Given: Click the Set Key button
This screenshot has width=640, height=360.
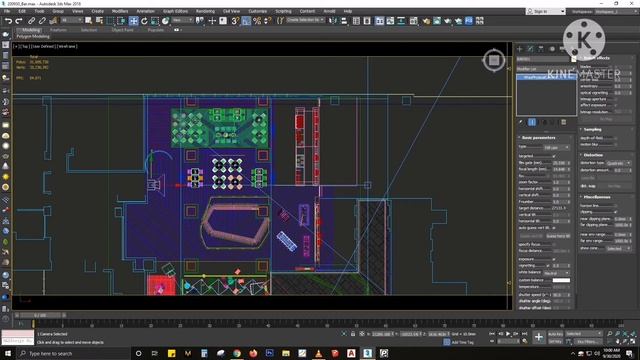Looking at the screenshot, I should click(x=555, y=341).
